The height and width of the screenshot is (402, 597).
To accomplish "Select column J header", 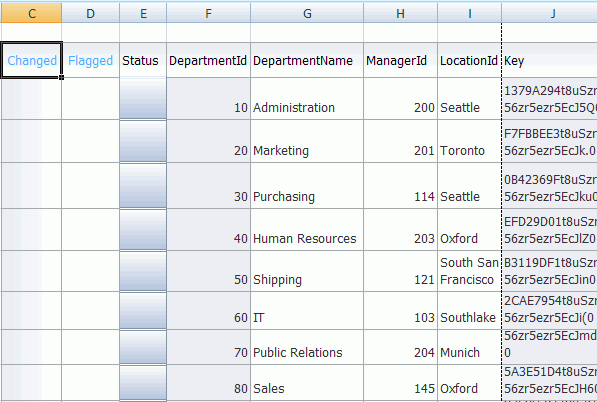I will (x=549, y=13).
